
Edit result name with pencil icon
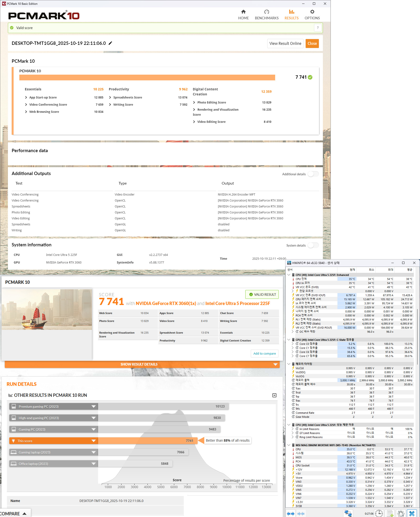pos(110,43)
